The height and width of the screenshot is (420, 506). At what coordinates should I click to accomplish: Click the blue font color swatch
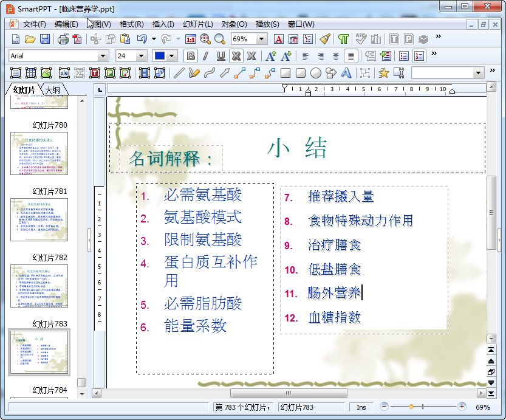[x=160, y=56]
